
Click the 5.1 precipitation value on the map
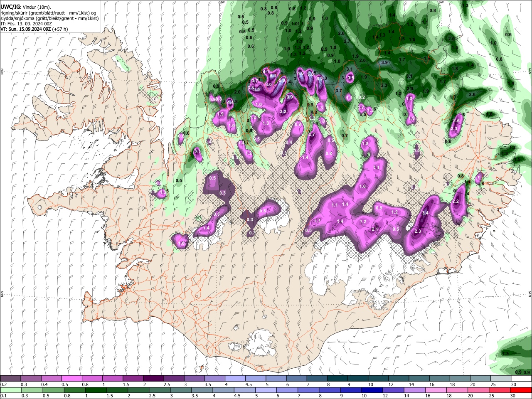273,76
